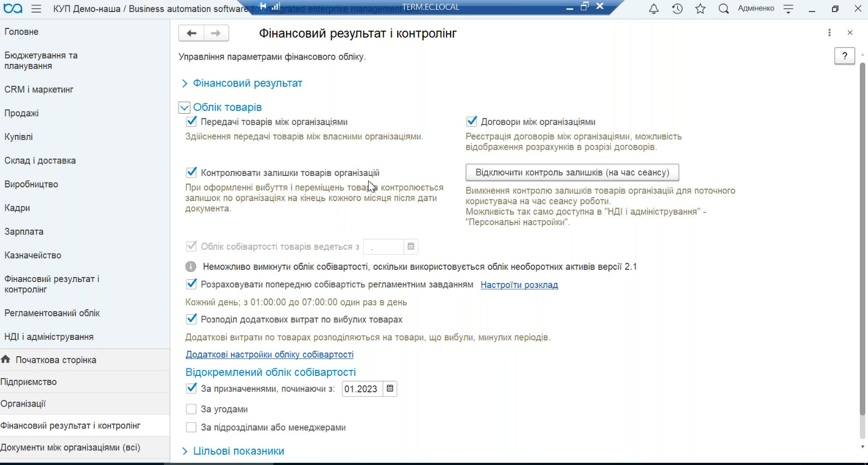Click the vertical scrollbar thumb
868x465 pixels.
(863, 239)
